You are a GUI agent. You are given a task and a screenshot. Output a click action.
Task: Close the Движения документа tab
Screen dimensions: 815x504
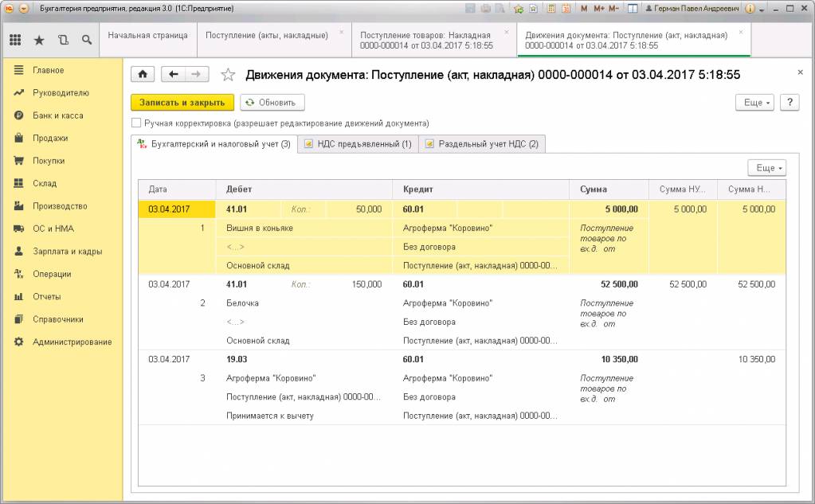(741, 32)
